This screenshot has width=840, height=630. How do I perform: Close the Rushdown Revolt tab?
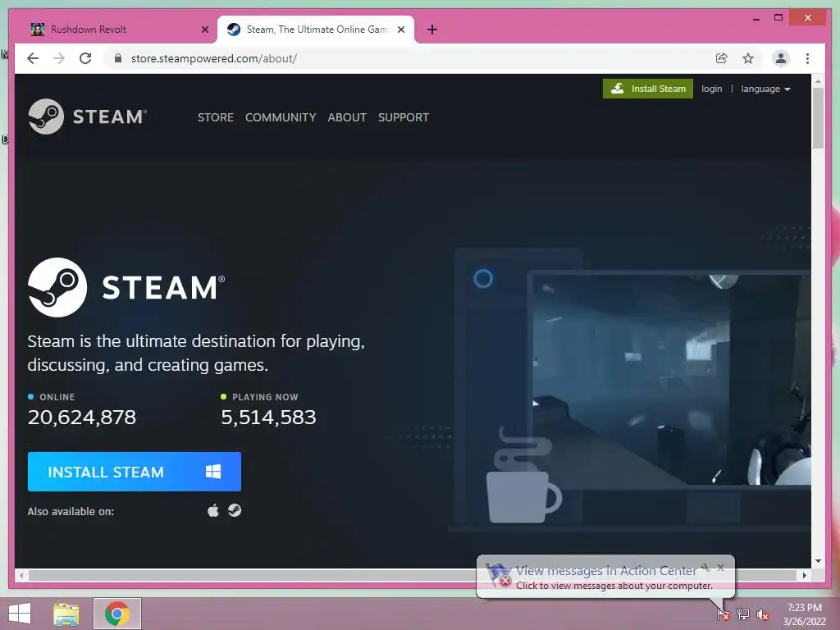204,30
